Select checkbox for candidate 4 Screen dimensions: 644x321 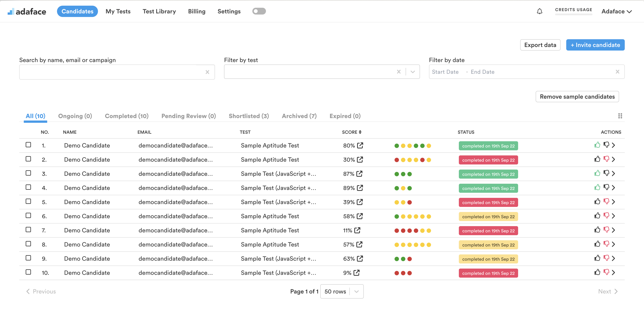point(28,187)
